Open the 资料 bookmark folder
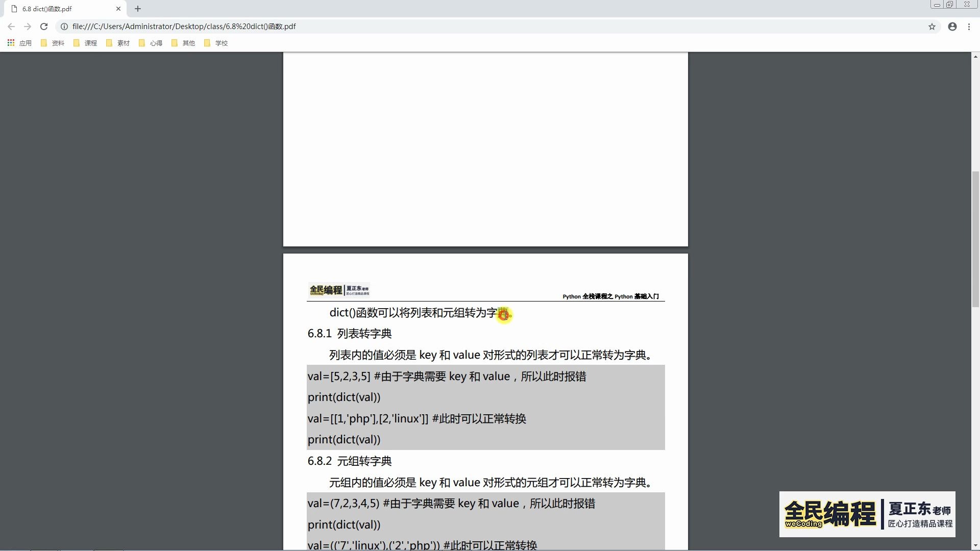 click(x=53, y=43)
